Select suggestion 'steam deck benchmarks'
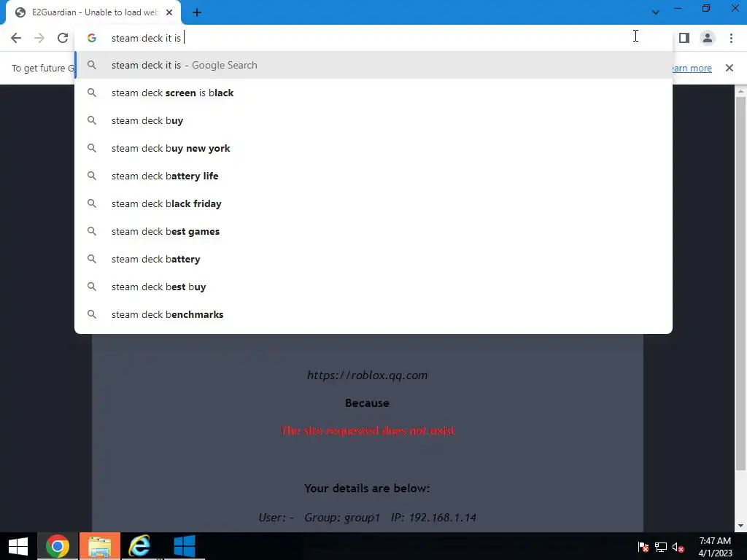Screen dimensions: 747x560 373,314
